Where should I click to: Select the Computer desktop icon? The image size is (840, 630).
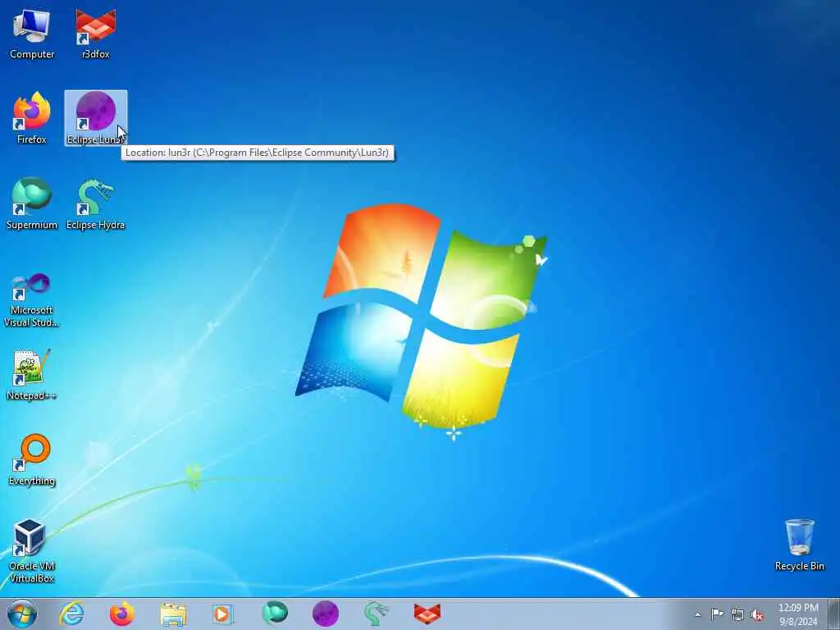pos(32,34)
